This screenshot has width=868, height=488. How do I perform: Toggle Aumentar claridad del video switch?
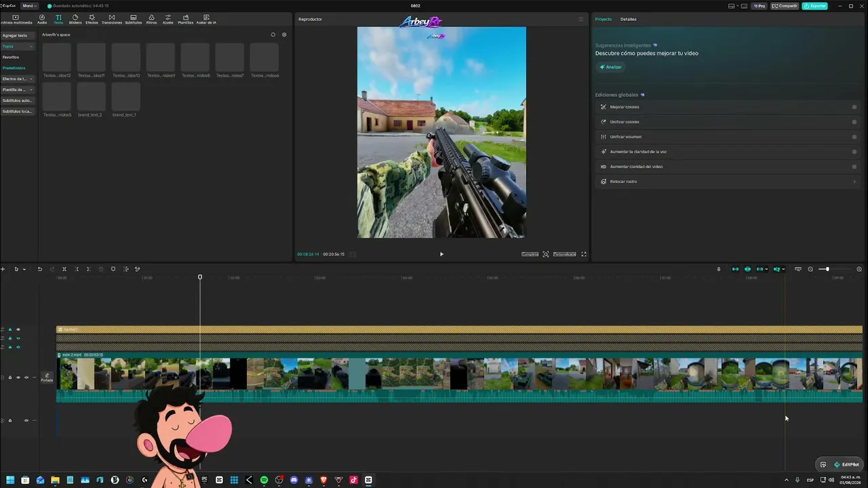coord(854,167)
